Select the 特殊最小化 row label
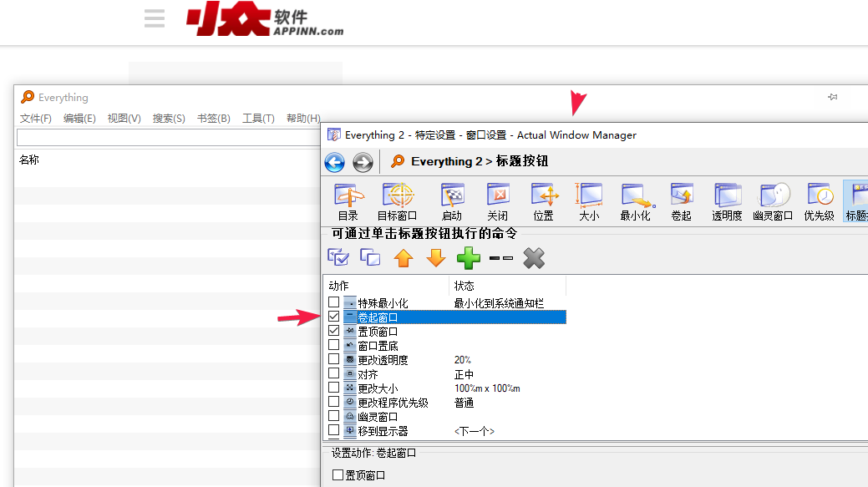 (383, 303)
